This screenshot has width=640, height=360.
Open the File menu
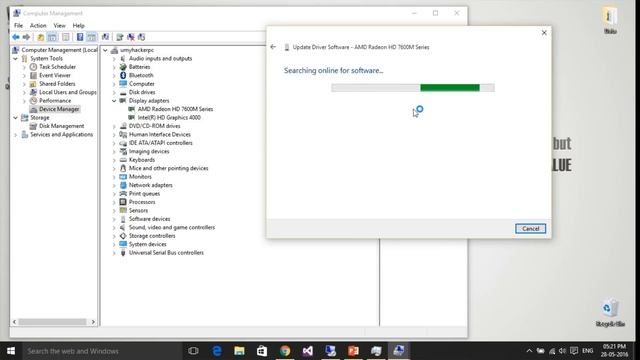coord(18,25)
